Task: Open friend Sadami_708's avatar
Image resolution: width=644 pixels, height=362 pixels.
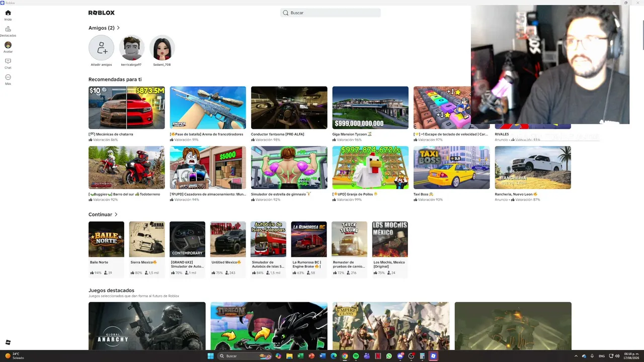Action: 162,48
